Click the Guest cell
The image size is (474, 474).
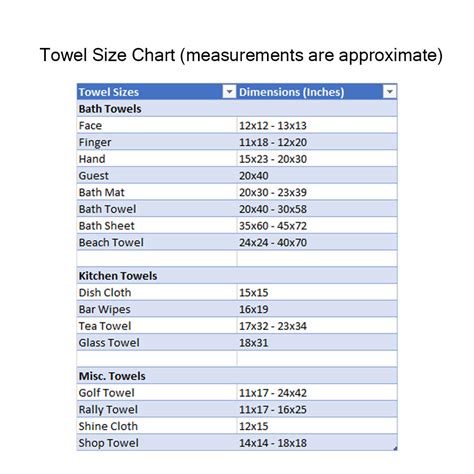pyautogui.click(x=157, y=175)
